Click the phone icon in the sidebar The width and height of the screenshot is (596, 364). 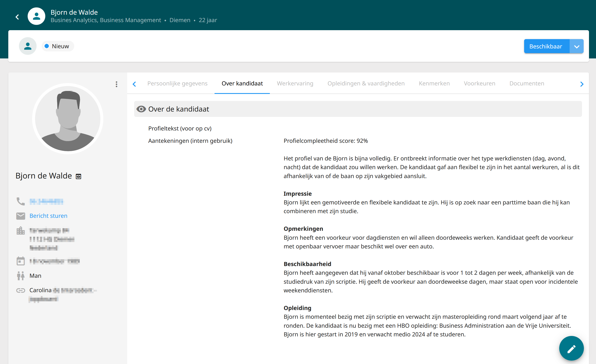coord(21,201)
